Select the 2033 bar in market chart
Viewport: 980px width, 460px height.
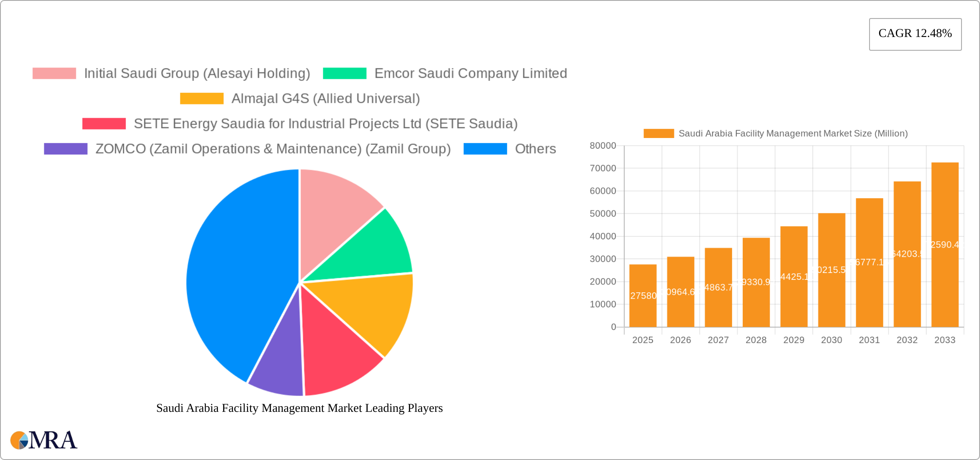click(945, 245)
